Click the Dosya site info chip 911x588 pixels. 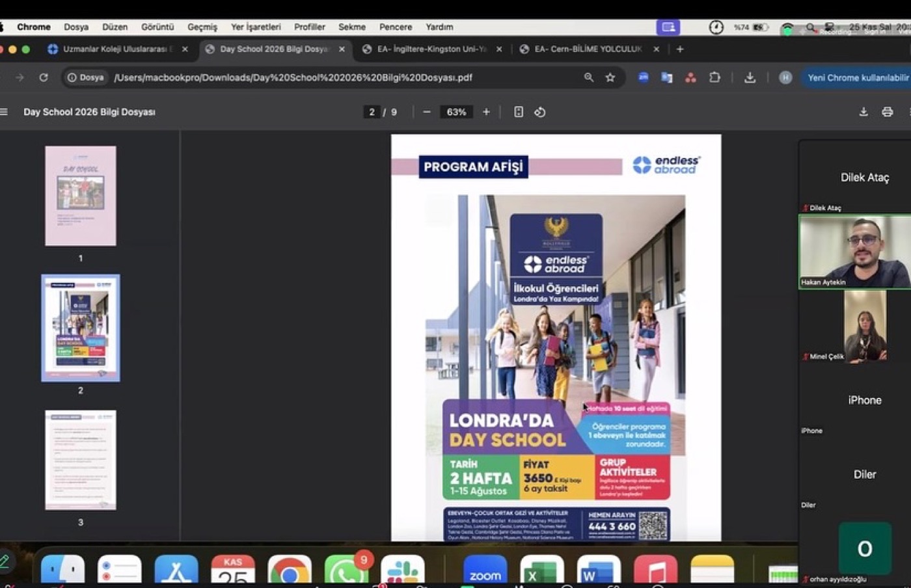coord(86,77)
